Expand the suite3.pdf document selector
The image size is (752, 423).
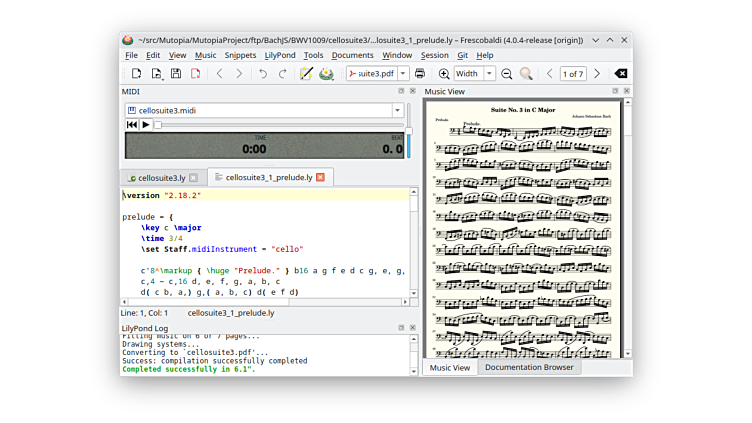pos(403,74)
